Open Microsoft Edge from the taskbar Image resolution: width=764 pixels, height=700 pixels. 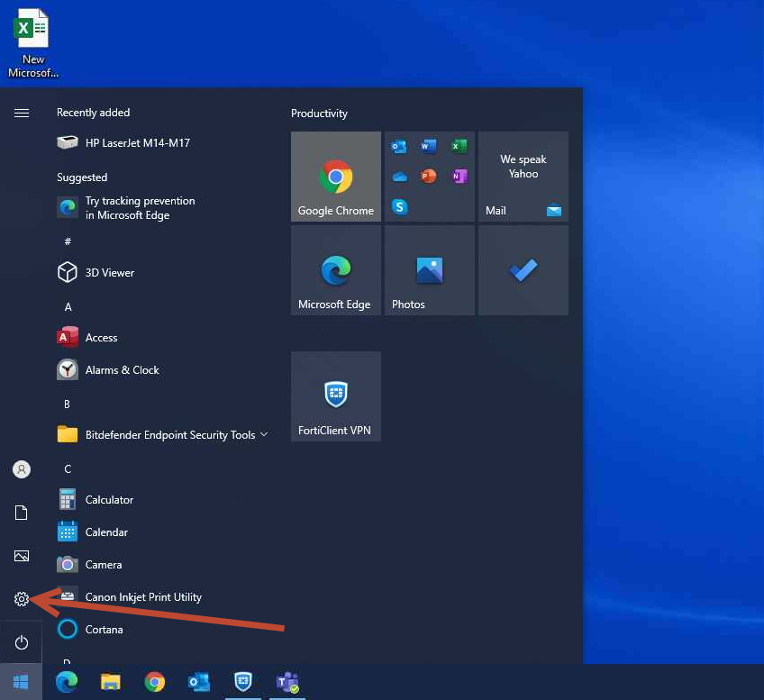[67, 682]
